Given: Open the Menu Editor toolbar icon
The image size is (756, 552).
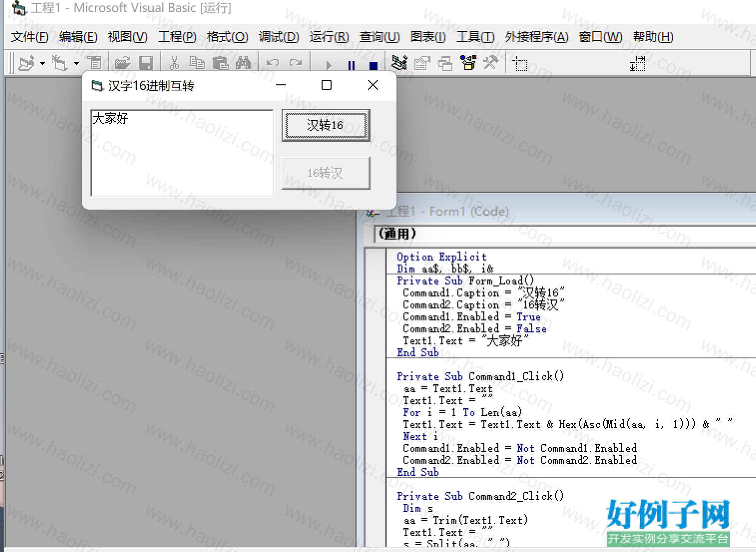Looking at the screenshot, I should pyautogui.click(x=94, y=63).
